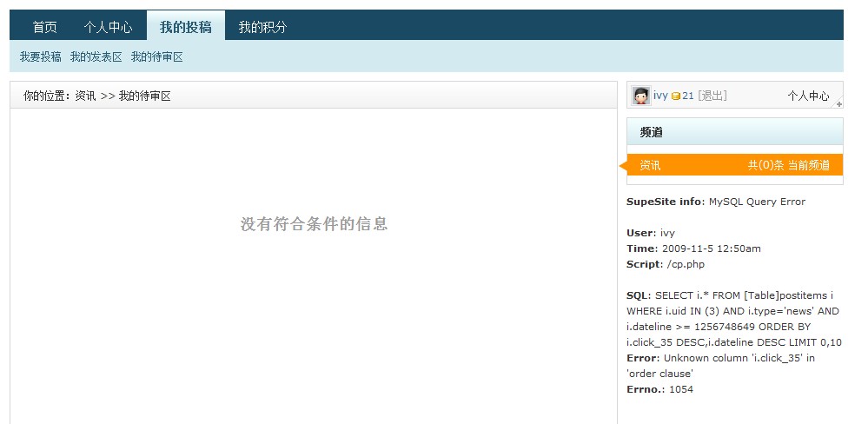The image size is (868, 424).
Task: Click the 'Script: /cp.php' line
Action: [x=666, y=264]
